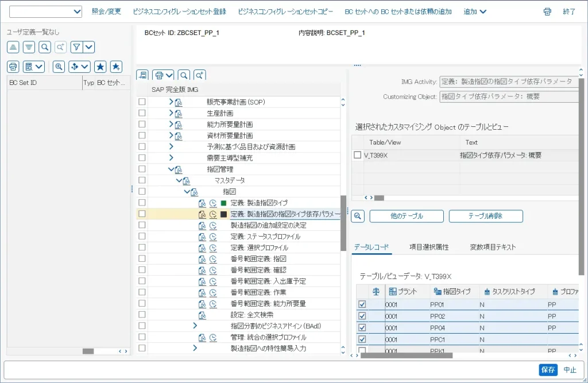Open the filter options dropdown arrow
Image resolution: width=588 pixels, height=383 pixels.
[89, 47]
